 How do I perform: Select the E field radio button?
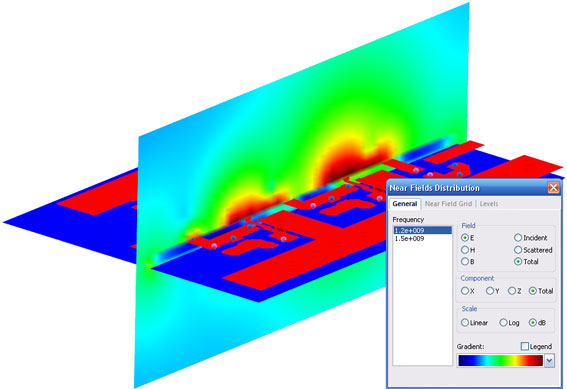(x=468, y=238)
